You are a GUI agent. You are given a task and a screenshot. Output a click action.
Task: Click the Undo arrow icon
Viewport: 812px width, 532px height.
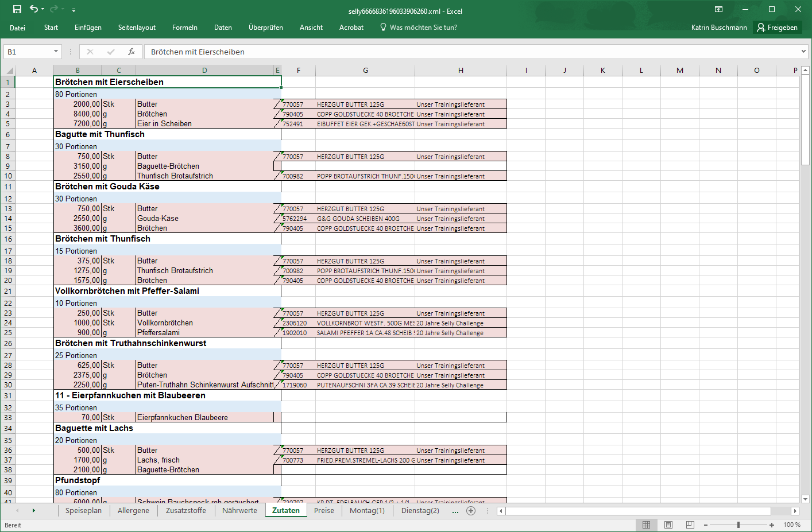[34, 9]
